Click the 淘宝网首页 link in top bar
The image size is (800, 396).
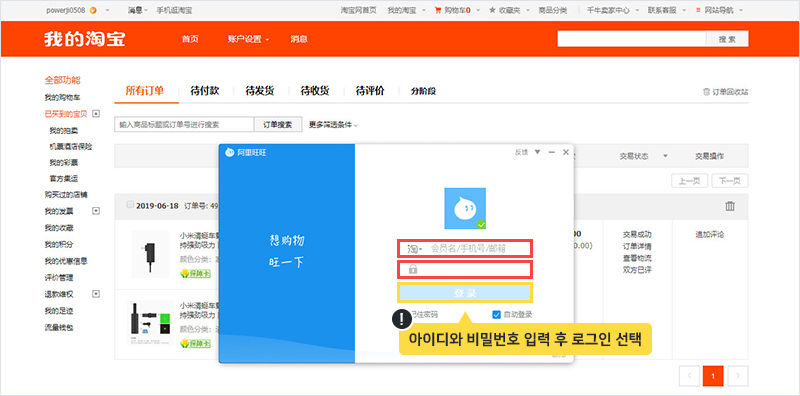click(358, 10)
